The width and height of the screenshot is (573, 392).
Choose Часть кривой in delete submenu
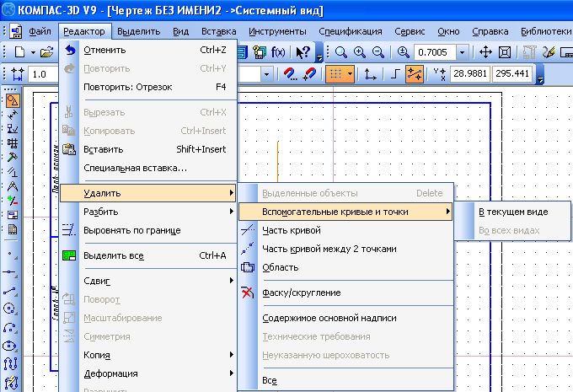coord(345,230)
